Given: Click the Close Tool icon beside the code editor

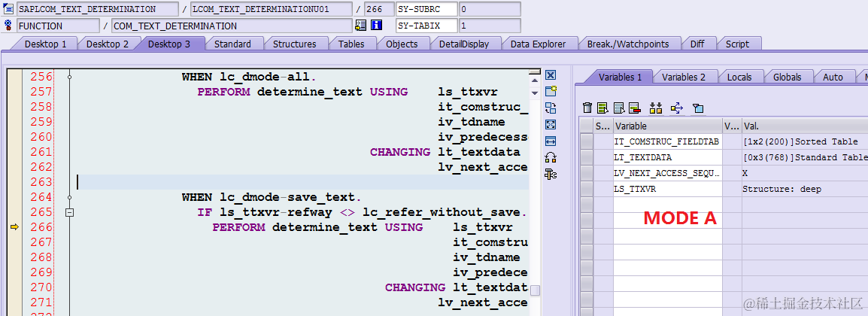Looking at the screenshot, I should coord(551,75).
